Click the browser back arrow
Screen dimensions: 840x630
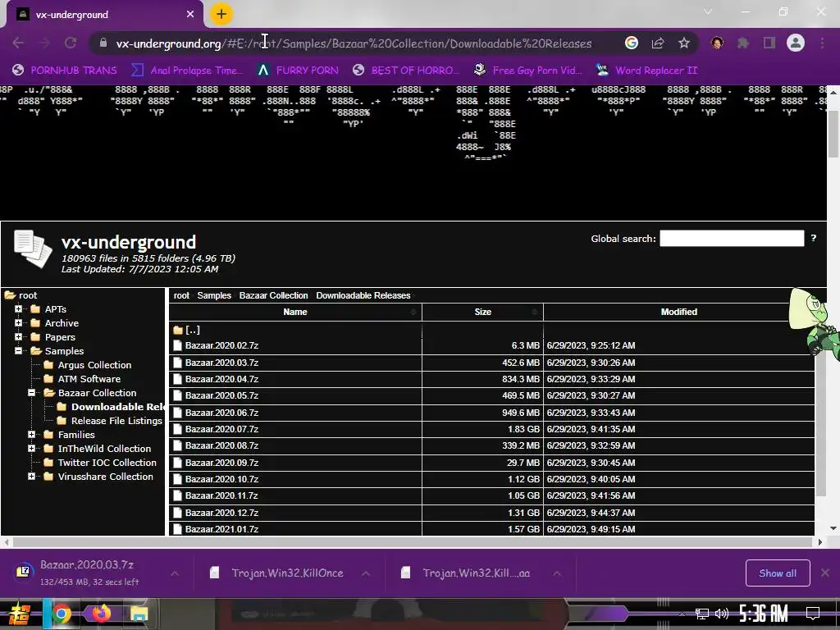click(x=18, y=43)
